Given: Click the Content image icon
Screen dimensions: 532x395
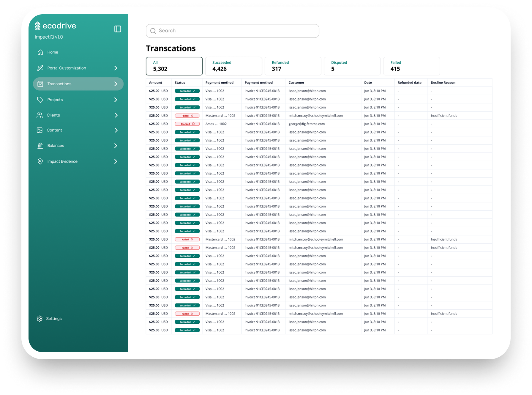Looking at the screenshot, I should point(40,130).
